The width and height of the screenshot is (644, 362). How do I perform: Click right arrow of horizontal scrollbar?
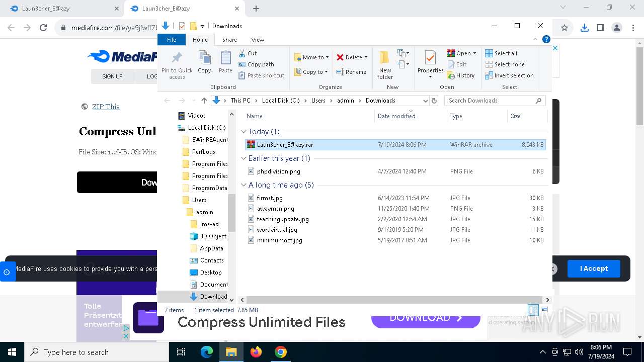[547, 300]
